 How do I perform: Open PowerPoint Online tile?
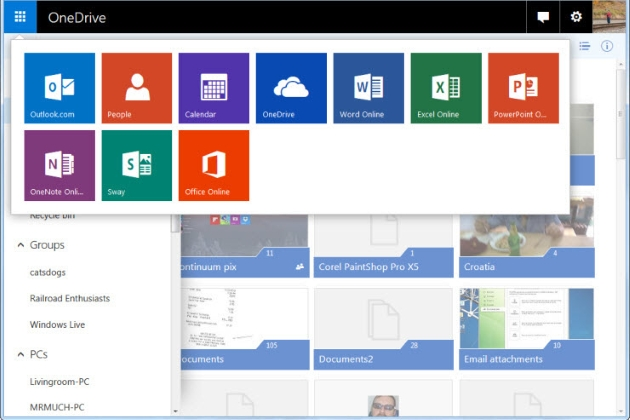click(523, 88)
